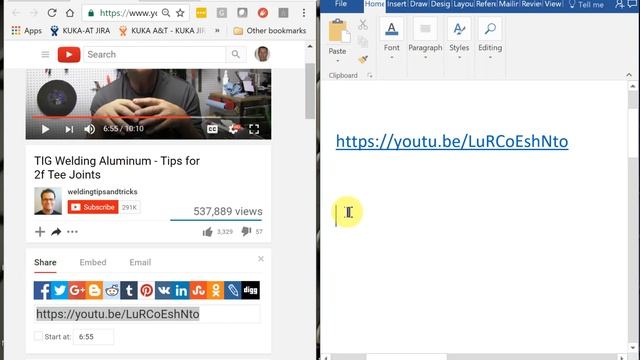Click the Start at 6:55 time field
This screenshot has width=640, height=360.
(x=93, y=337)
